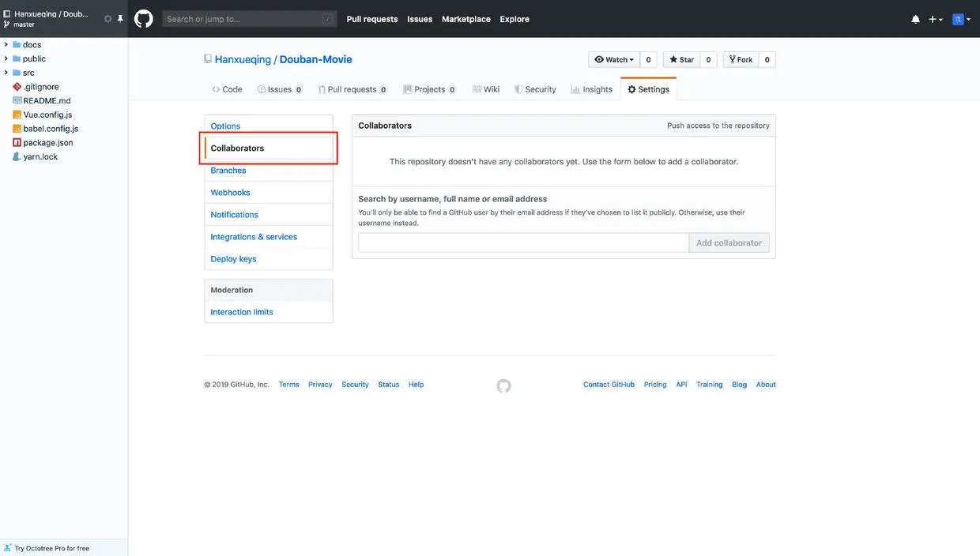
Task: Fork the repository
Action: pos(741,59)
